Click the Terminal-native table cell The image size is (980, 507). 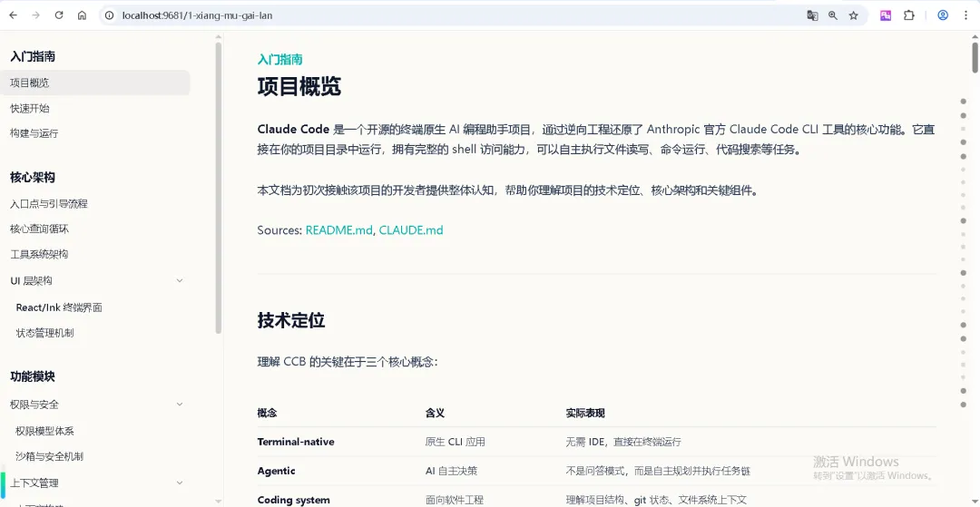click(296, 442)
